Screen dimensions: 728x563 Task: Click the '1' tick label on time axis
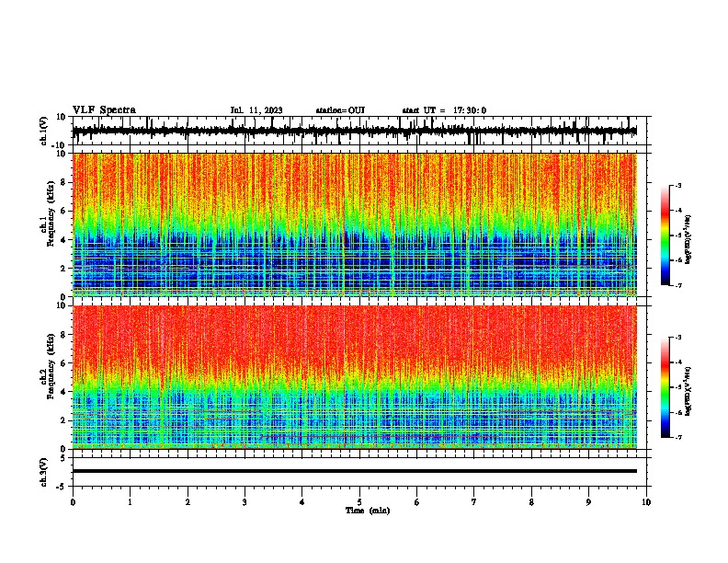[130, 502]
